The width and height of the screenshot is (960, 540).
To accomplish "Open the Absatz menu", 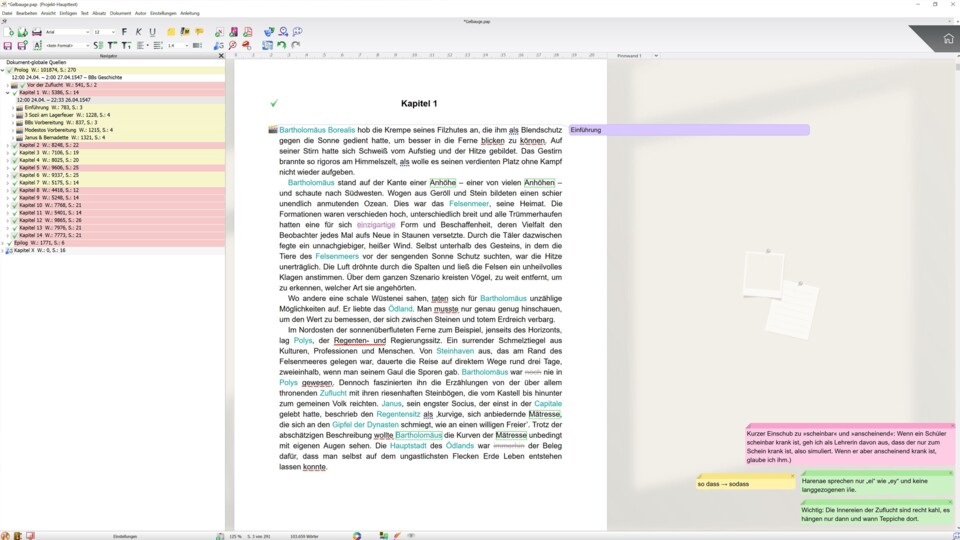I will click(99, 13).
